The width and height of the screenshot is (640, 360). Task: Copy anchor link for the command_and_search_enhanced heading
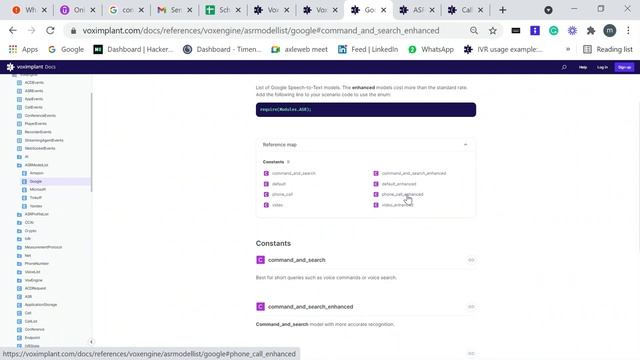[471, 307]
